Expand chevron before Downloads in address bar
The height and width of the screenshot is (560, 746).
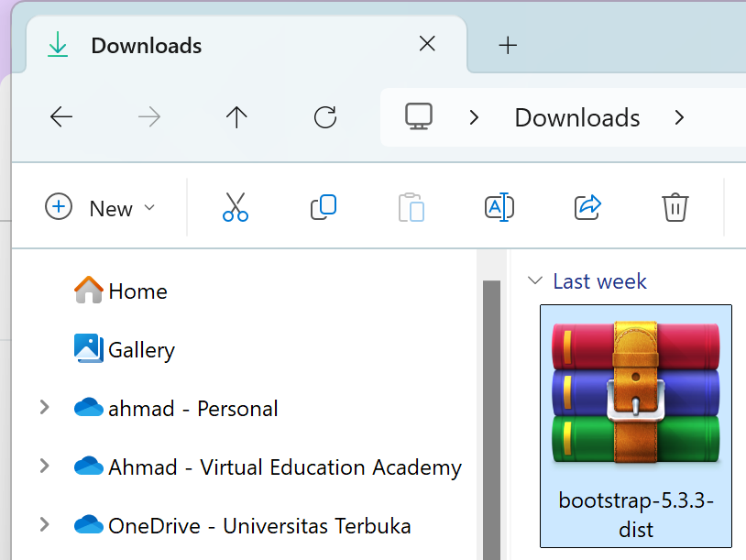tap(474, 117)
